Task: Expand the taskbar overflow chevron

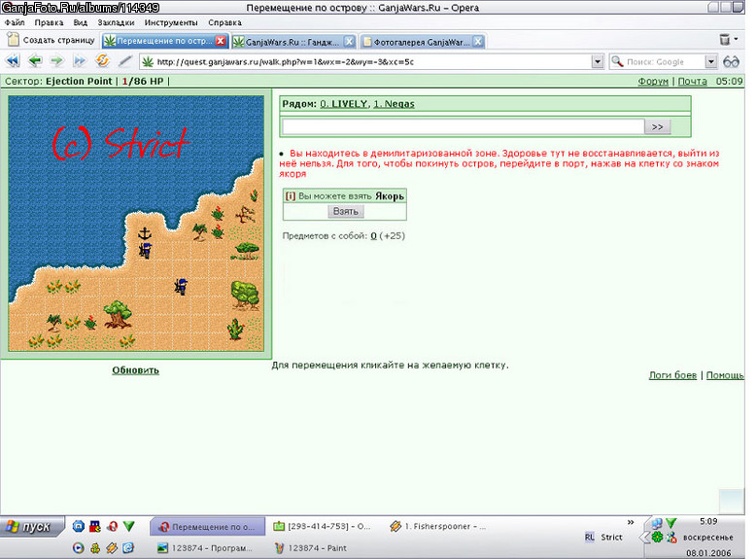Action: point(630,522)
